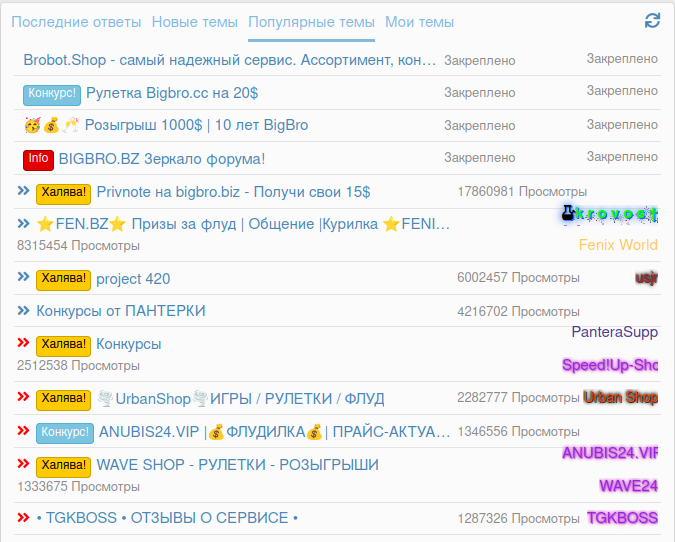Screen dimensions: 675x542
Task: Click the 8315454 Просмотры count
Action: [78, 246]
